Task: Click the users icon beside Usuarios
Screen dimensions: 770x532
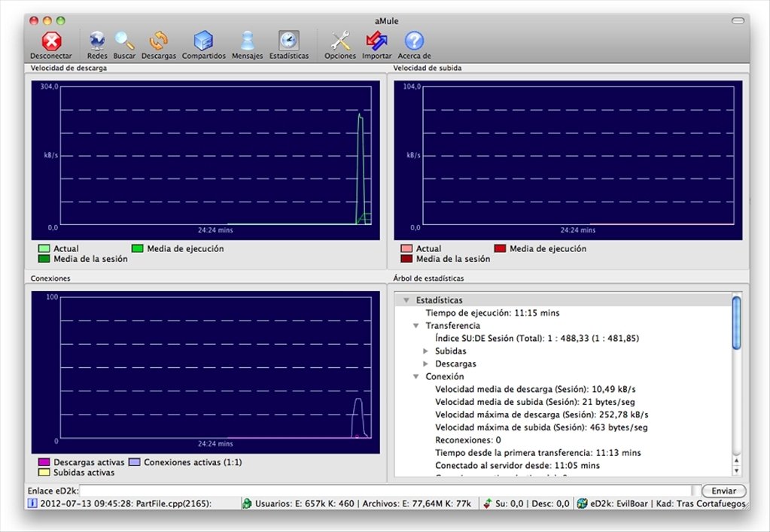Action: click(x=247, y=503)
